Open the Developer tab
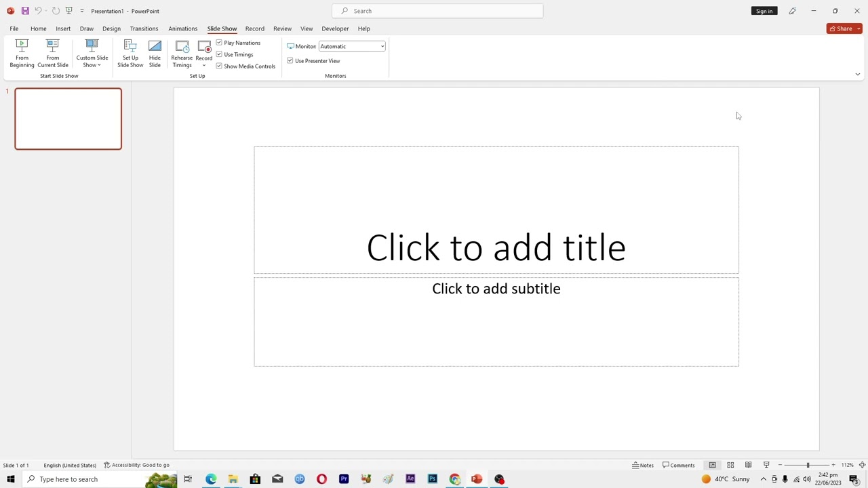This screenshot has width=868, height=488. tap(335, 28)
